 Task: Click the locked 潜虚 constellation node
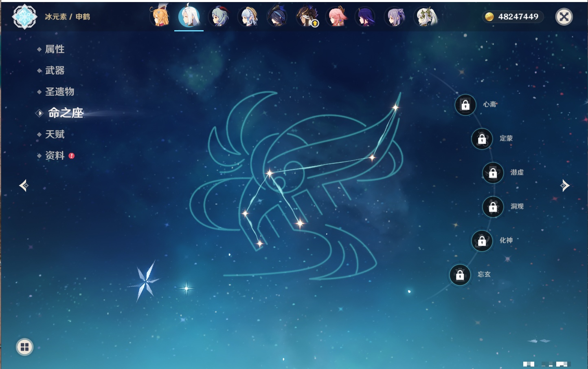(x=493, y=173)
